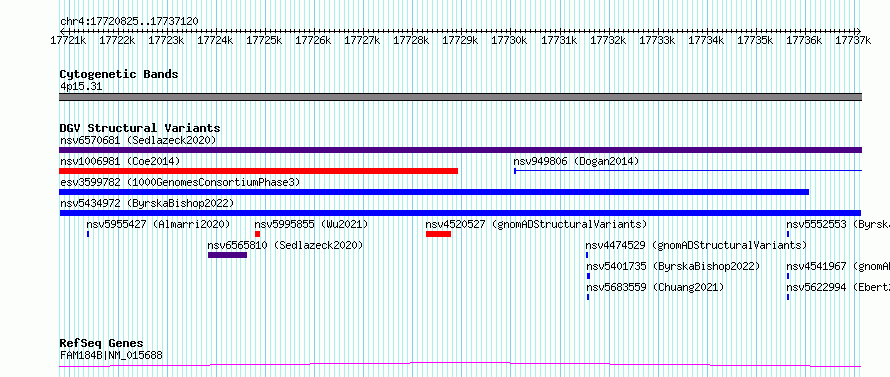Screen dimensions: 890x377
Task: Select the purple nsv6565810 variant bar
Action: point(228,255)
